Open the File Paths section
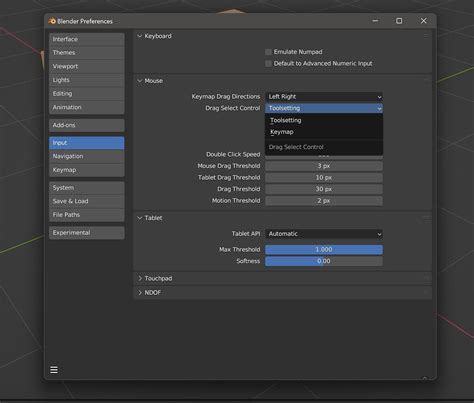 click(87, 215)
